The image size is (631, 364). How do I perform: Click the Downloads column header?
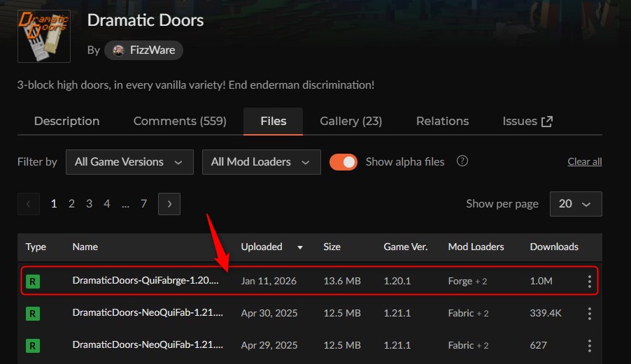pyautogui.click(x=554, y=247)
